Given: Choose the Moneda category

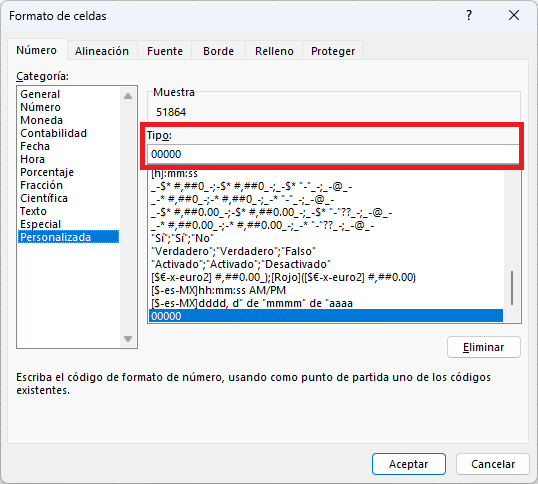Looking at the screenshot, I should [69, 120].
